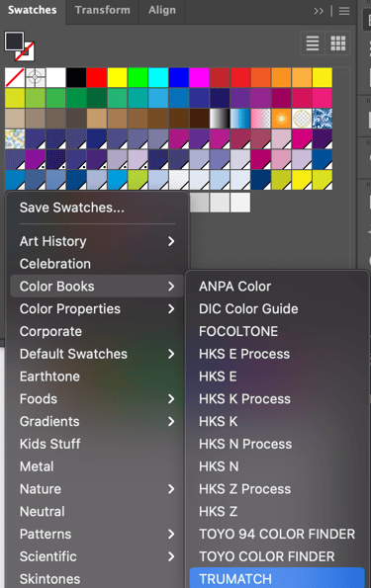Image resolution: width=371 pixels, height=588 pixels.
Task: Choose HKS E color book
Action: (x=277, y=377)
